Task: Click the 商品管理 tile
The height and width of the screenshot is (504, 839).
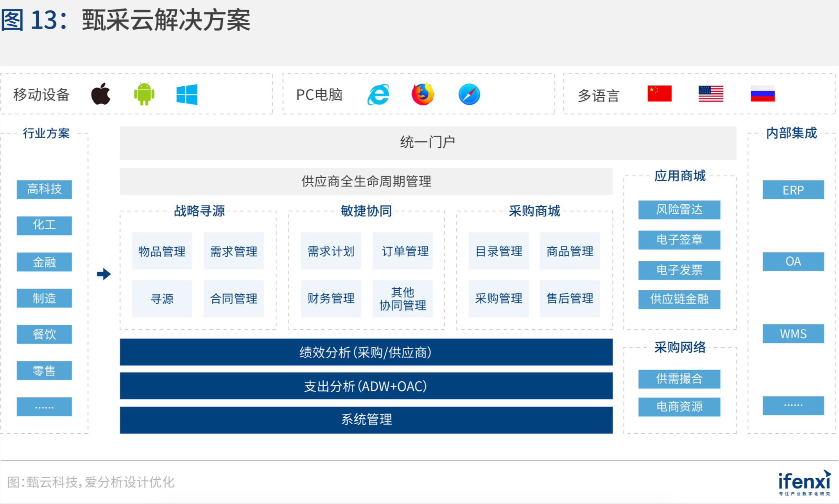Action: tap(570, 251)
